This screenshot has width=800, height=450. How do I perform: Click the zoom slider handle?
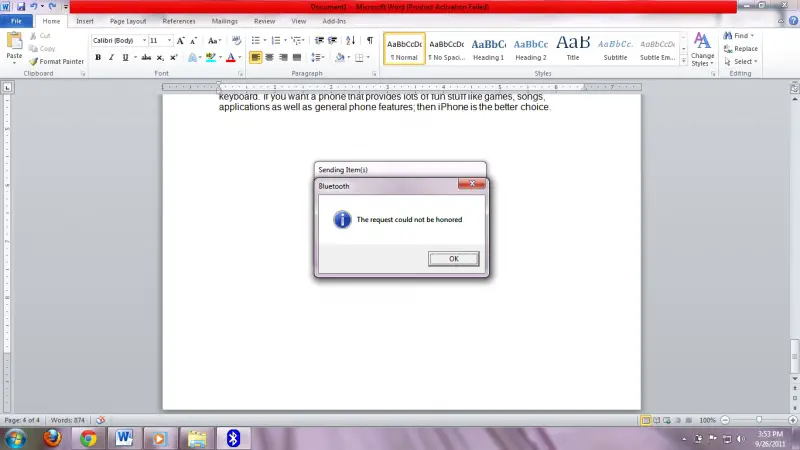(x=759, y=420)
